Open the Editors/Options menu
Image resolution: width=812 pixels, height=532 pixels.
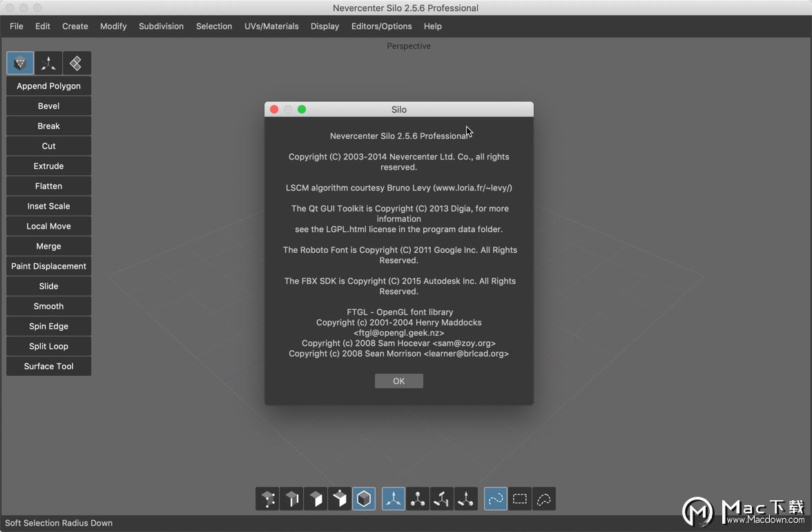[382, 26]
